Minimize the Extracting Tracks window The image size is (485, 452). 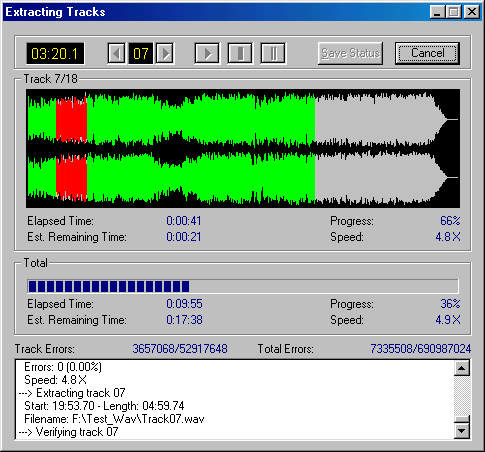pyautogui.click(x=437, y=12)
